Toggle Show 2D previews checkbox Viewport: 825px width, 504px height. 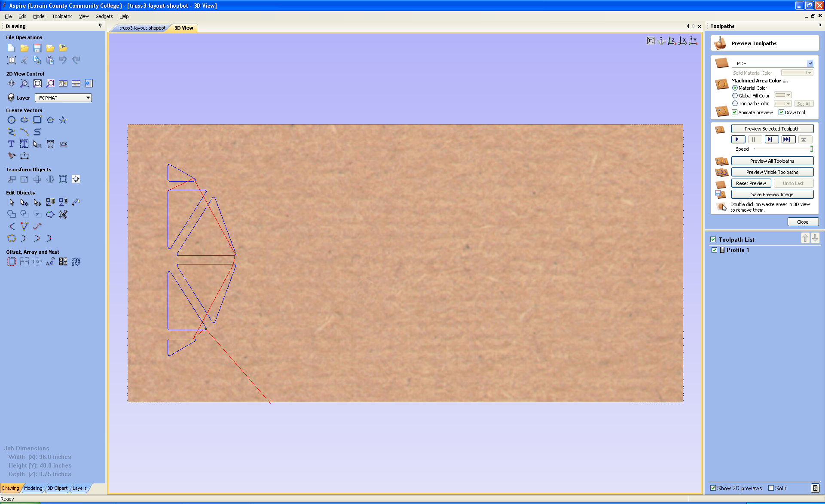point(713,488)
